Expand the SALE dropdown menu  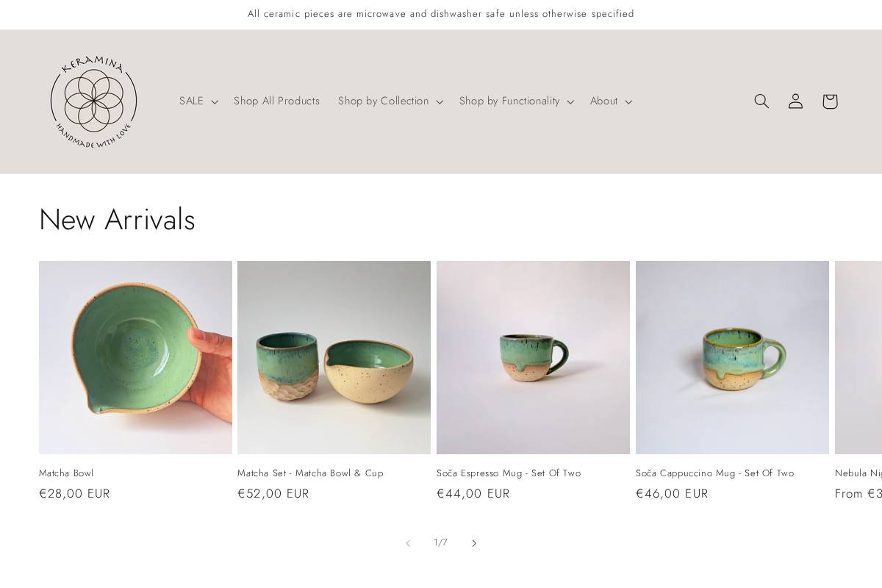click(197, 101)
